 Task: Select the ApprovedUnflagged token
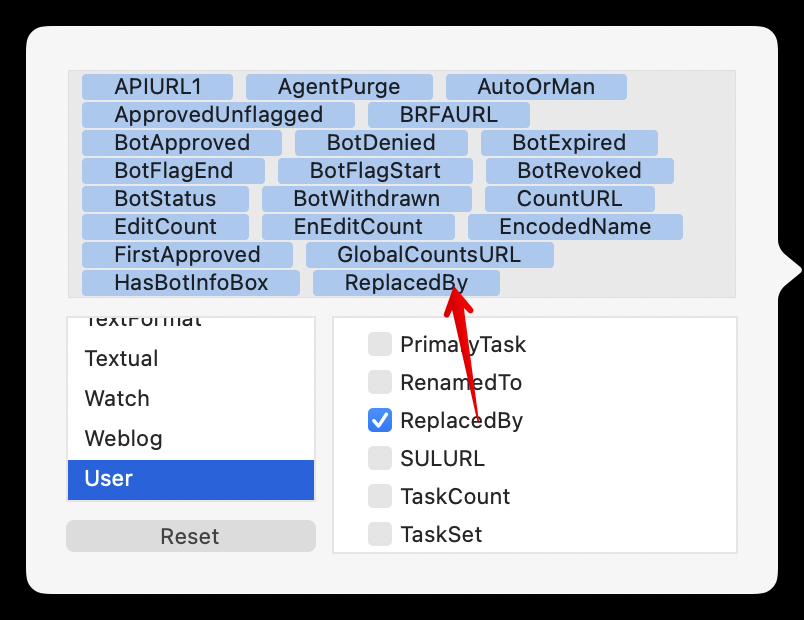(218, 115)
